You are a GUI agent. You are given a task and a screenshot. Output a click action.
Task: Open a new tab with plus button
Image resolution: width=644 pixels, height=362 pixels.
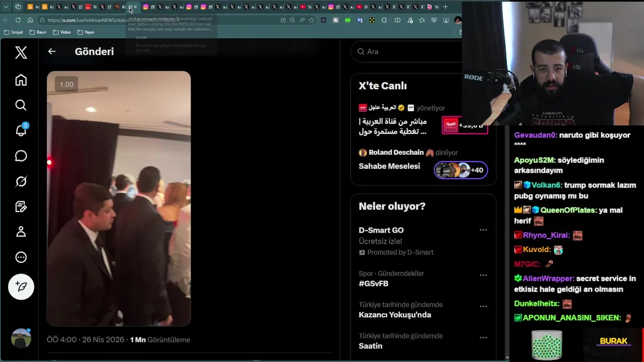pyautogui.click(x=445, y=7)
